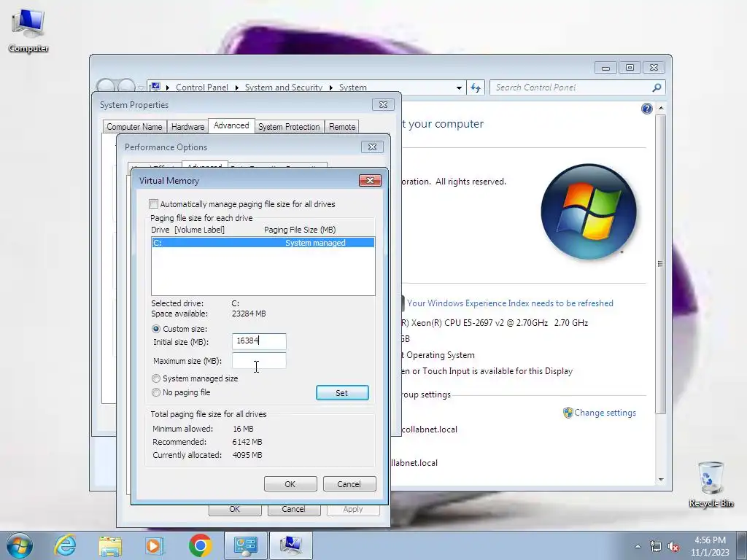Click the Set button

click(x=342, y=393)
